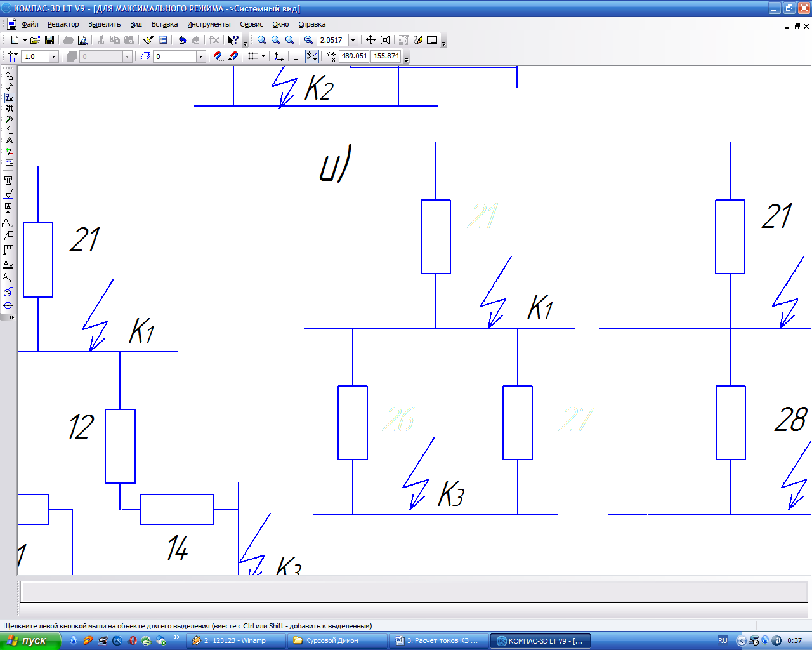Image resolution: width=812 pixels, height=650 pixels.
Task: Click the Windows пуск start button
Action: [x=30, y=640]
